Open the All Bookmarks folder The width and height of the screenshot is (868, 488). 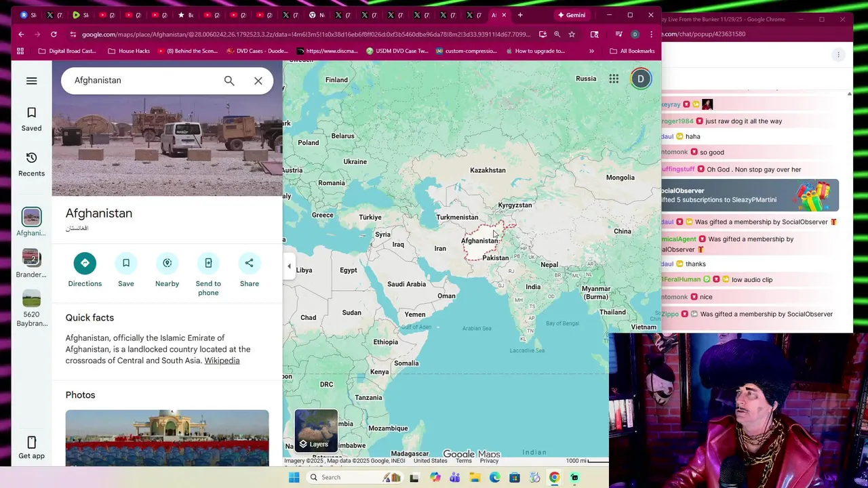632,51
